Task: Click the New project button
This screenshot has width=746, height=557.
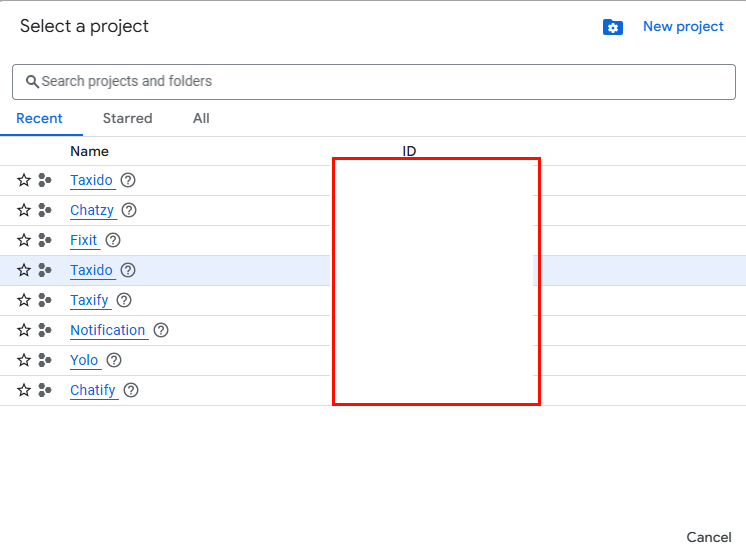Action: [683, 27]
